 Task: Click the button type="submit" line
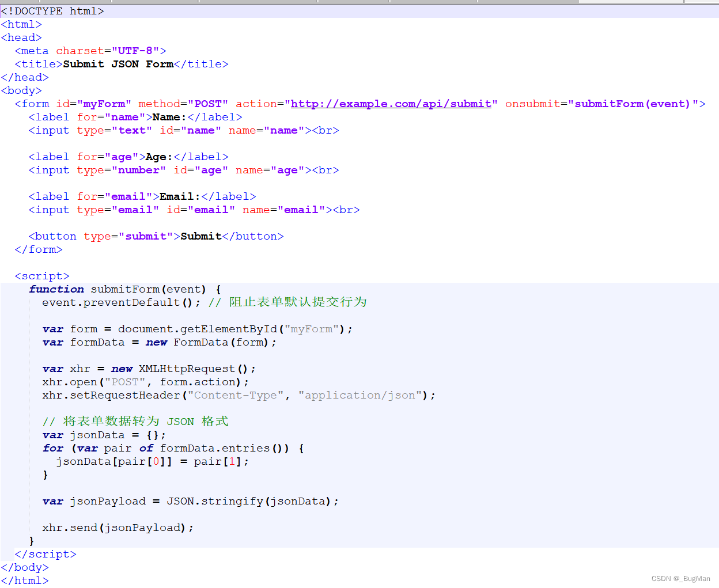pyautogui.click(x=156, y=236)
